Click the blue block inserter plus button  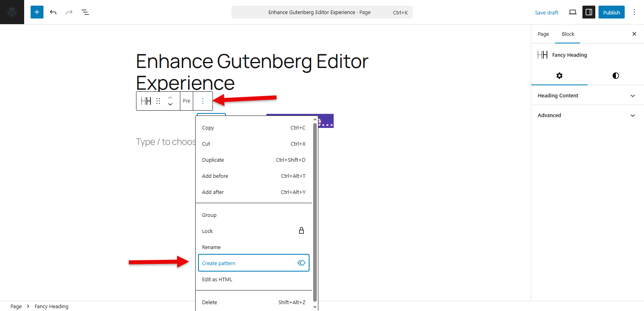pos(37,12)
